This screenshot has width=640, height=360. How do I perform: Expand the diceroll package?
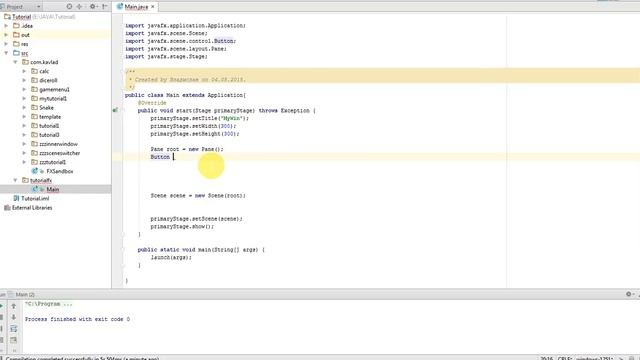point(24,80)
